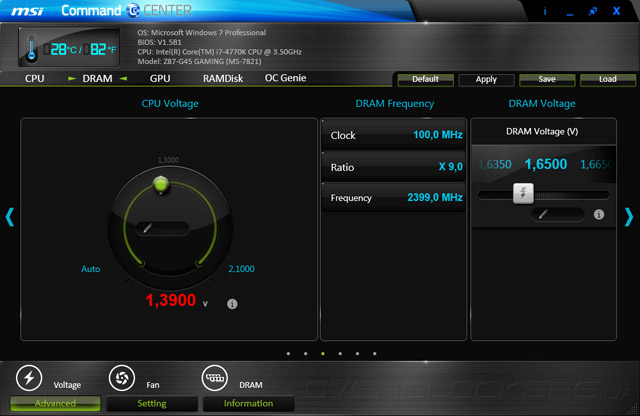Open the info icon beside 1,3900 V
640x416 pixels.
coord(232,304)
